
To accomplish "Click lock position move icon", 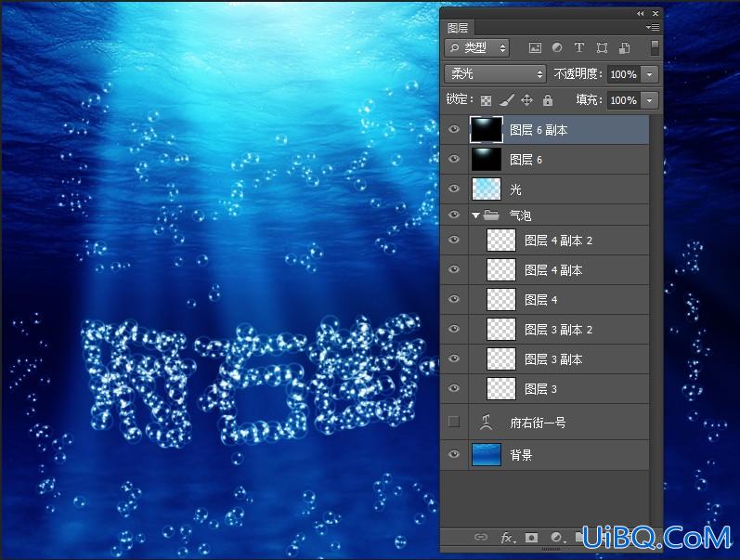I will click(x=526, y=100).
